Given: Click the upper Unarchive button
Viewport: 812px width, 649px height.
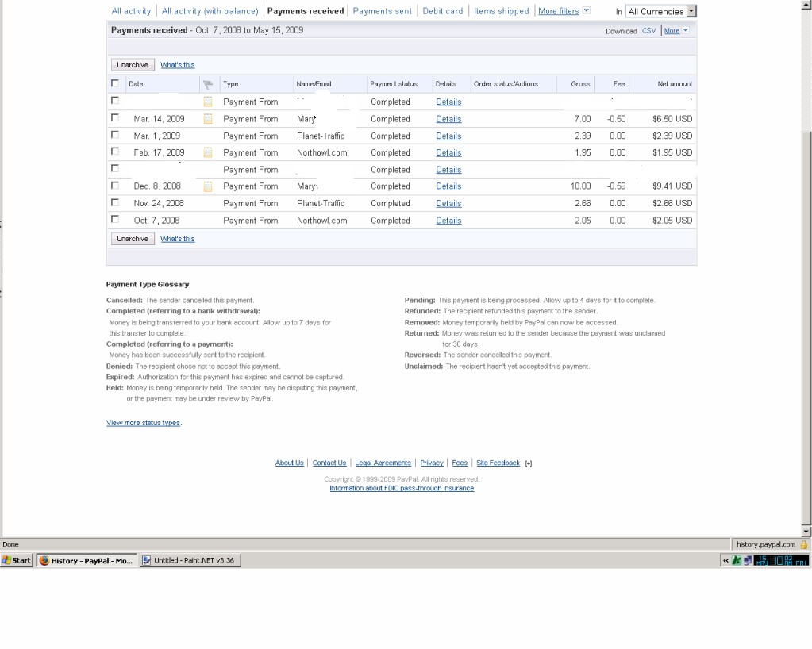Looking at the screenshot, I should pyautogui.click(x=133, y=65).
